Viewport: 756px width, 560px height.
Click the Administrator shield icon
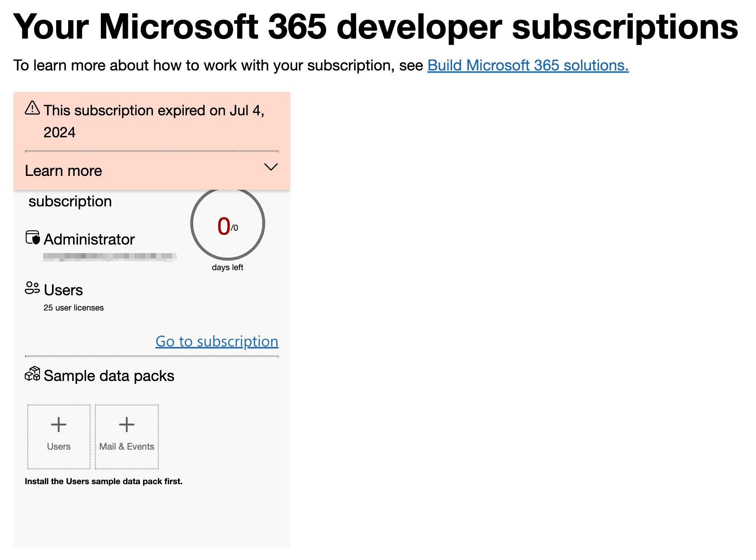[x=33, y=238]
